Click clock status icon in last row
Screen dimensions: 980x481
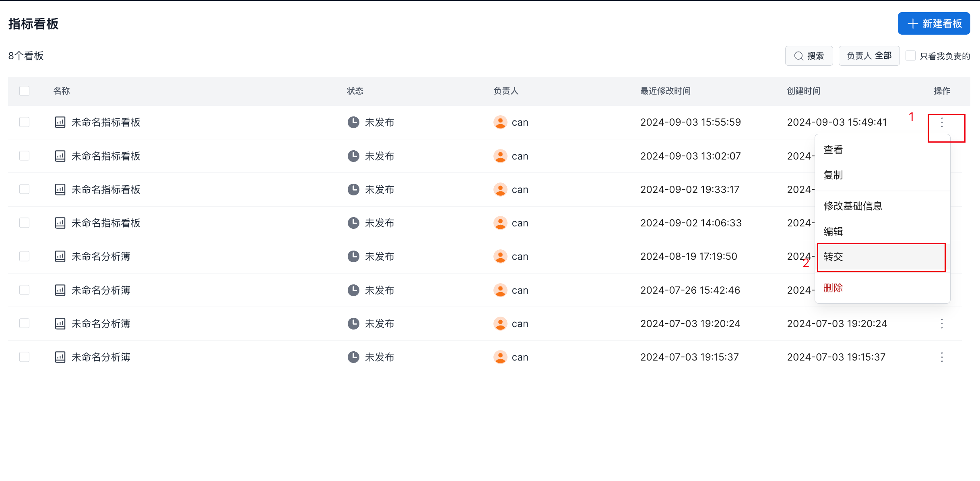[353, 357]
